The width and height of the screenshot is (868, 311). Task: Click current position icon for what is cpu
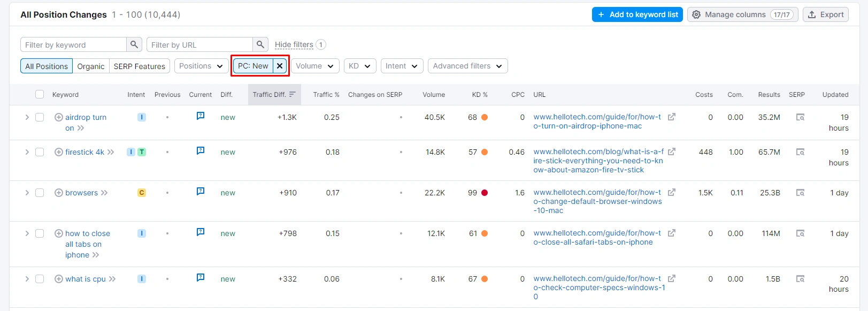201,277
